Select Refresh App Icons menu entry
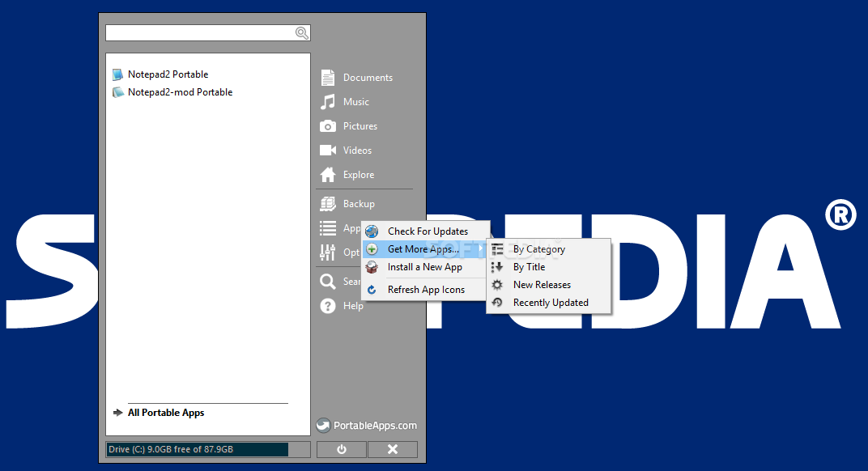Image resolution: width=868 pixels, height=471 pixels. coord(425,290)
